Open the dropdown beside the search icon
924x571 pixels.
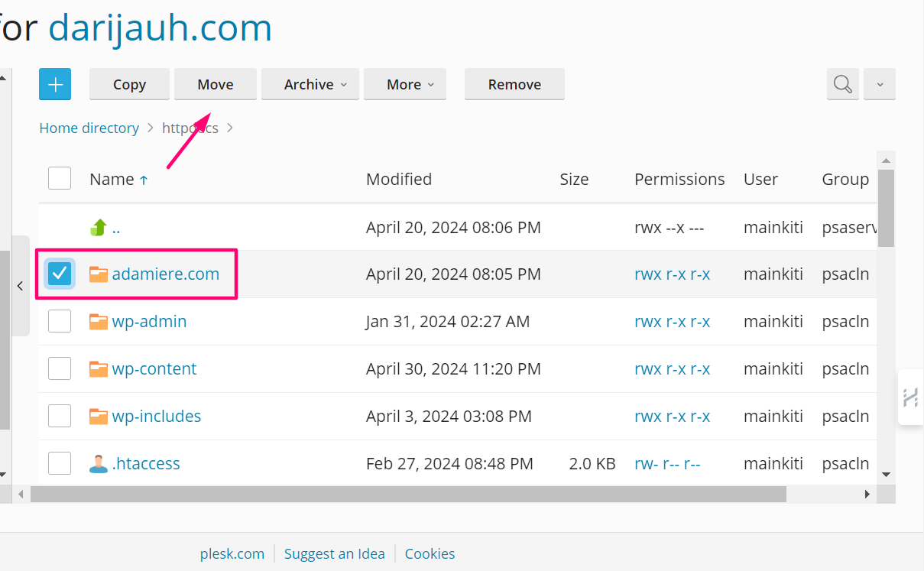pos(879,84)
